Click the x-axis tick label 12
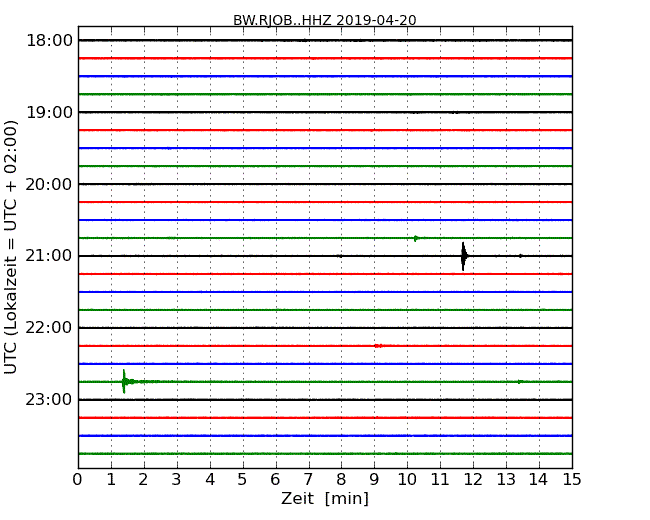 coord(473,480)
